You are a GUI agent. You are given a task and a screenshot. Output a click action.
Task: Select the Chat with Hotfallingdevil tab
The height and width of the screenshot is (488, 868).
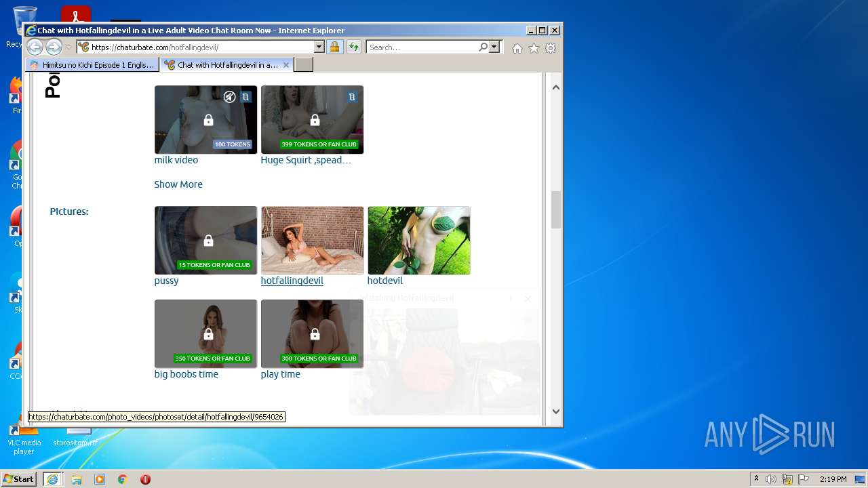226,65
